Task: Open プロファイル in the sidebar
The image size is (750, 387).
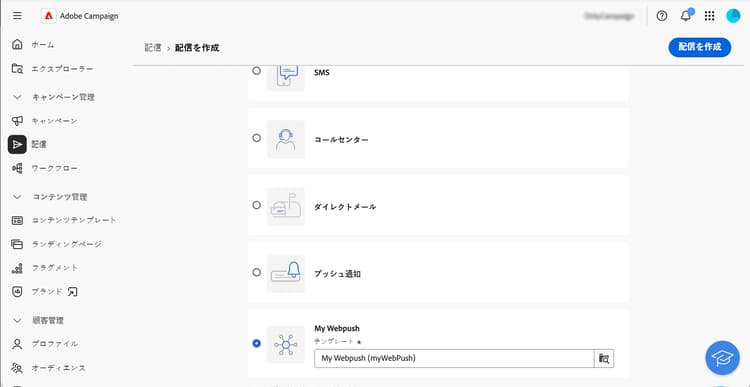Action: (x=55, y=344)
